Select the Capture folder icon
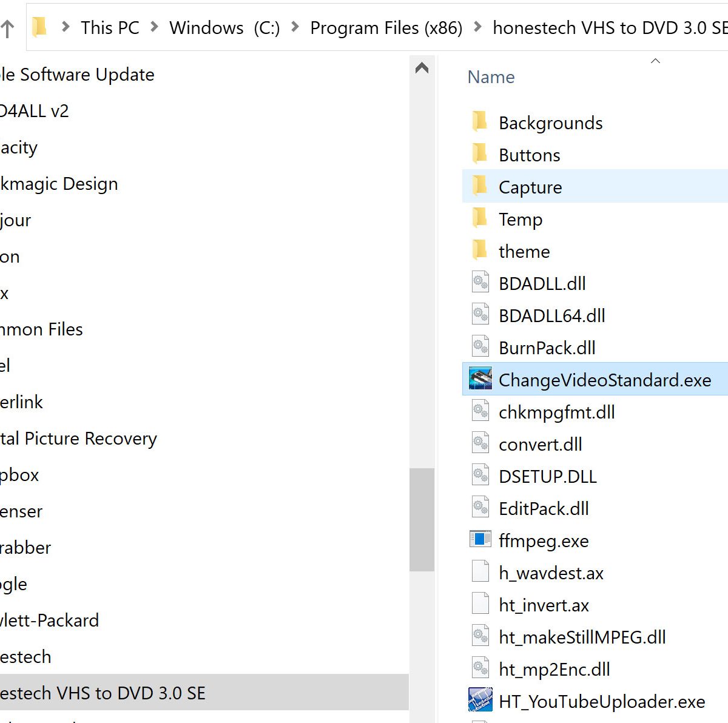 [479, 186]
